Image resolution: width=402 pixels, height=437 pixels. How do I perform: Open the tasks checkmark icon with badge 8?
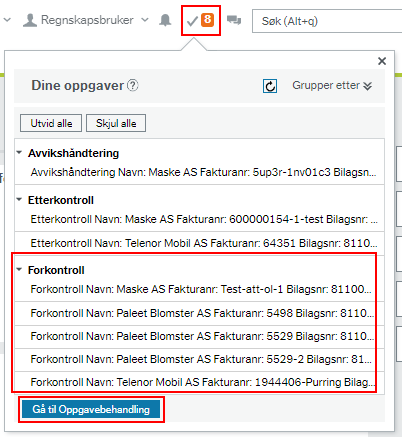201,20
